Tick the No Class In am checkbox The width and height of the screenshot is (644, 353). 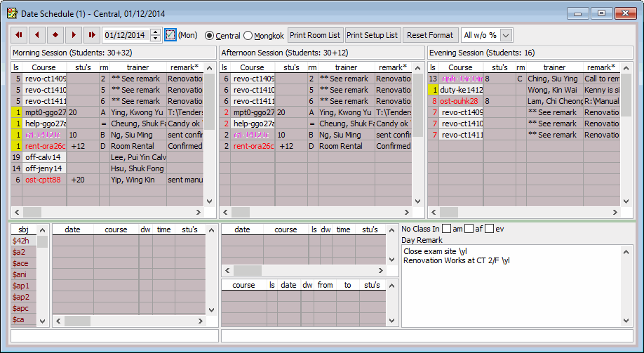(446, 229)
